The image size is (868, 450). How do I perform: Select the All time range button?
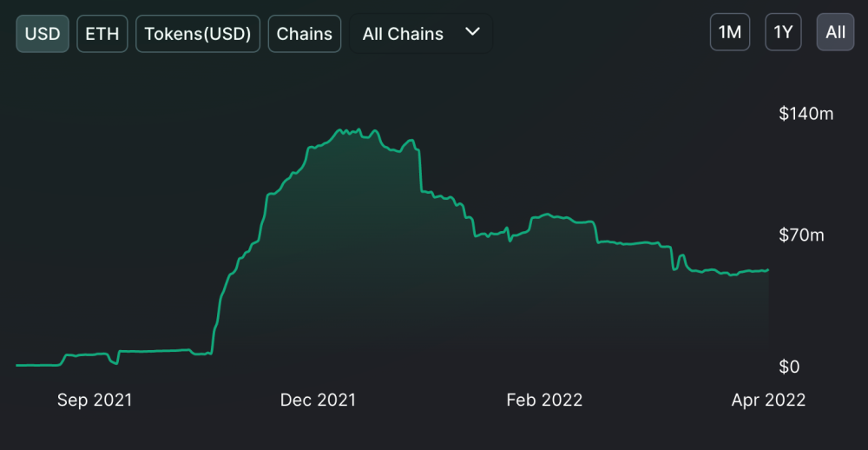[835, 32]
